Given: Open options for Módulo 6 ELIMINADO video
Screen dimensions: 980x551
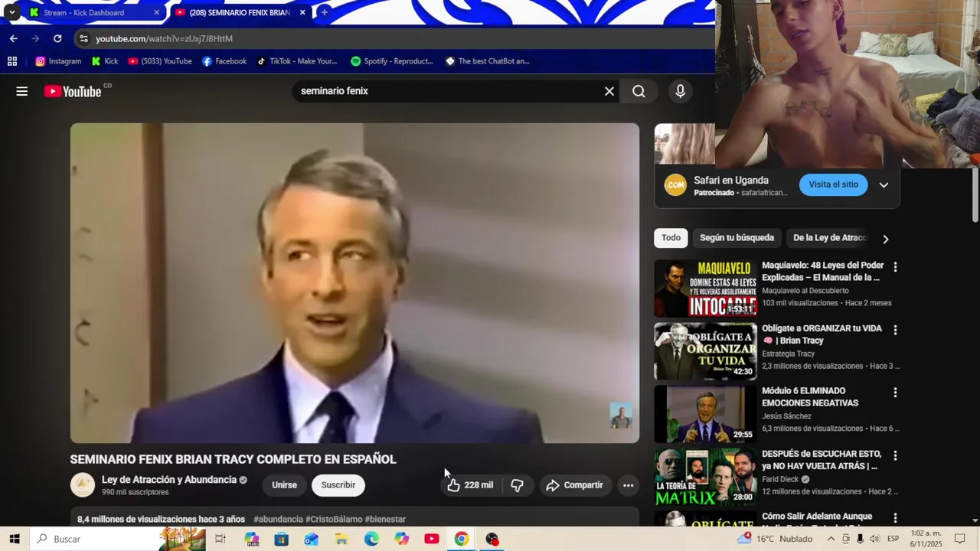Looking at the screenshot, I should click(895, 393).
